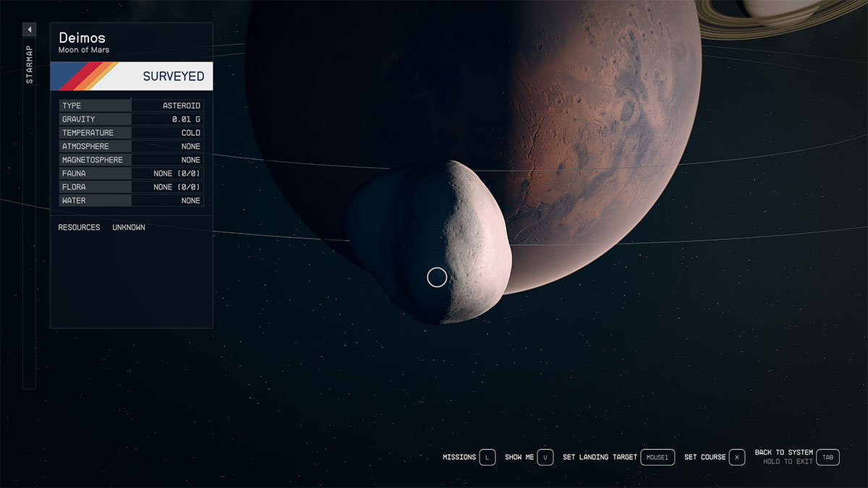The image size is (868, 488).
Task: Click the GRAVITY stat showing 0.01 G
Action: pyautogui.click(x=130, y=119)
